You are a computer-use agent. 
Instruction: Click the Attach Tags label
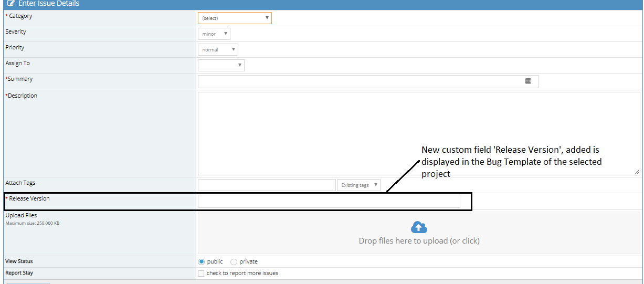pos(20,183)
